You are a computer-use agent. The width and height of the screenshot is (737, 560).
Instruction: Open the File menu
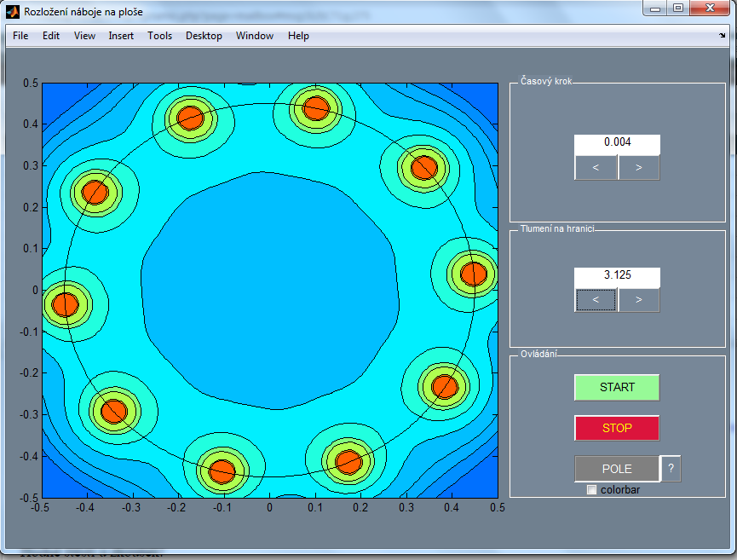pos(20,36)
